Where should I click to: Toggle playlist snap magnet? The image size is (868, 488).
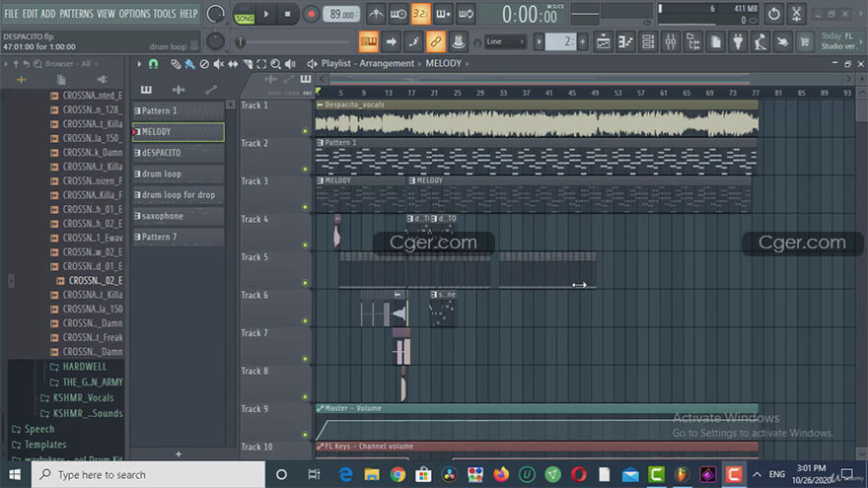[153, 64]
